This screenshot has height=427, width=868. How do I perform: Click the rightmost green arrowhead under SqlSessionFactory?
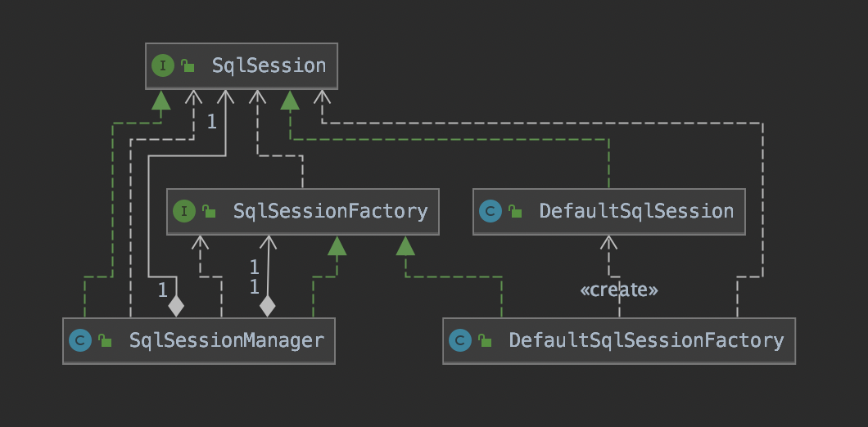406,245
